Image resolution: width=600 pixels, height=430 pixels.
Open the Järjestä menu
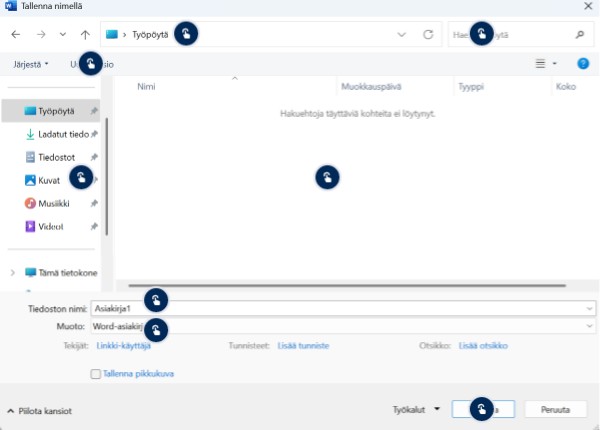(x=31, y=64)
